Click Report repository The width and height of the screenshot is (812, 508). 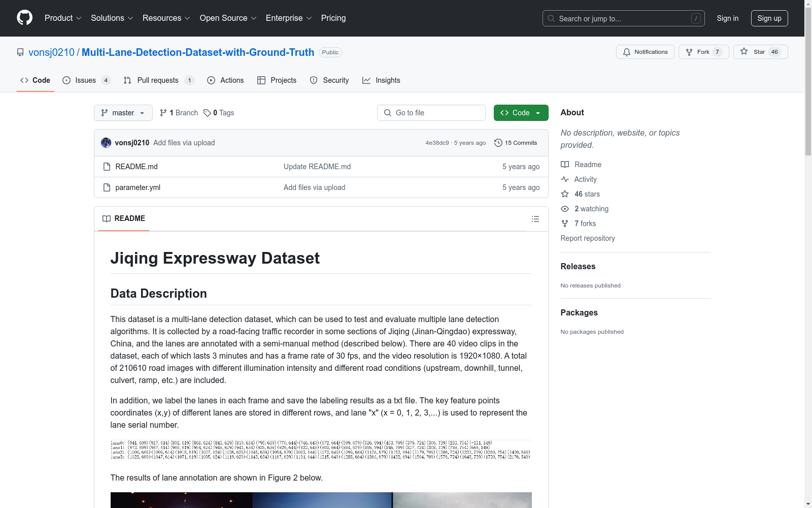point(587,238)
